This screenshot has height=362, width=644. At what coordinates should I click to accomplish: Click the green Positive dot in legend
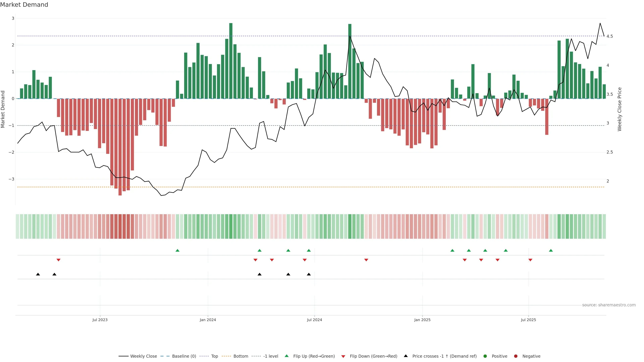coord(485,356)
